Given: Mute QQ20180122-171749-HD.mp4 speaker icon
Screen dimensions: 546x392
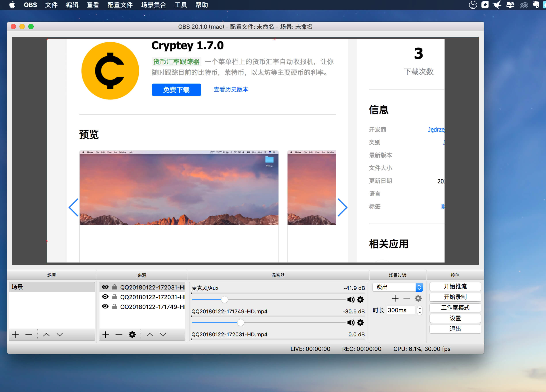Looking at the screenshot, I should point(351,322).
